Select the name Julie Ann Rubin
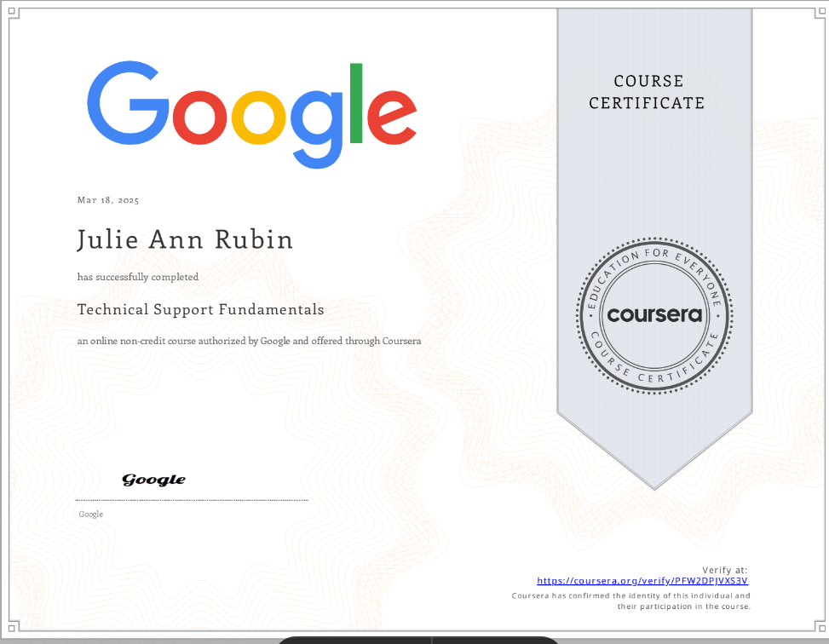This screenshot has height=644, width=829. pos(185,239)
